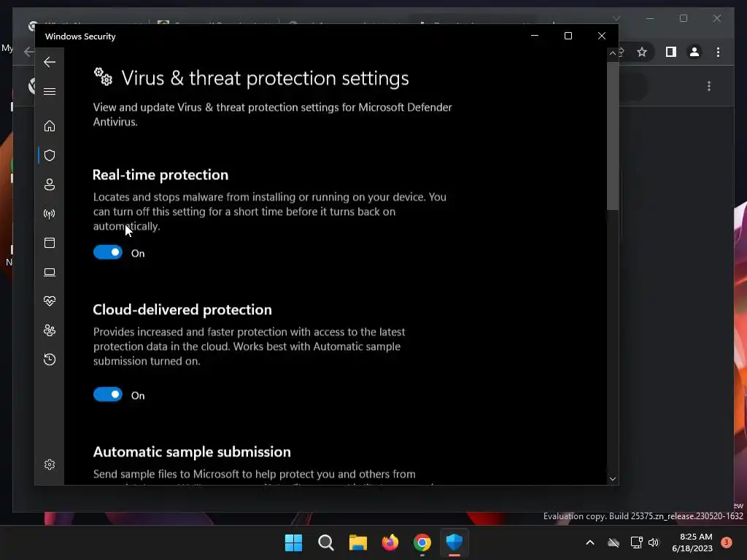The image size is (747, 560).
Task: Switch to Chrome from taskbar
Action: (422, 542)
